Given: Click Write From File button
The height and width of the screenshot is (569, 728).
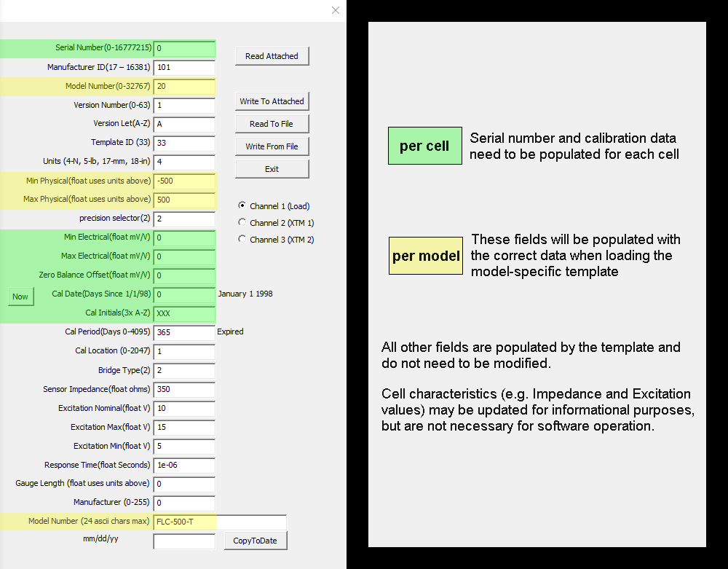Looking at the screenshot, I should point(272,146).
